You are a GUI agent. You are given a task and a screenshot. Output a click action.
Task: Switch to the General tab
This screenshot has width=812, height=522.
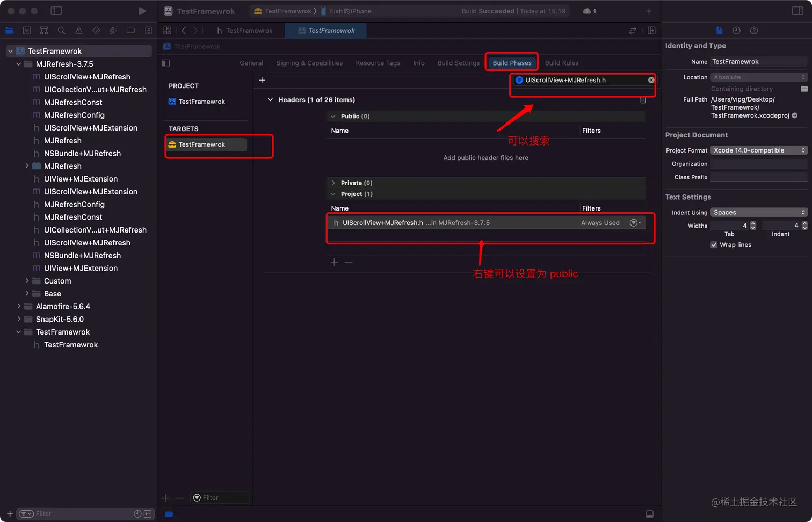[251, 63]
